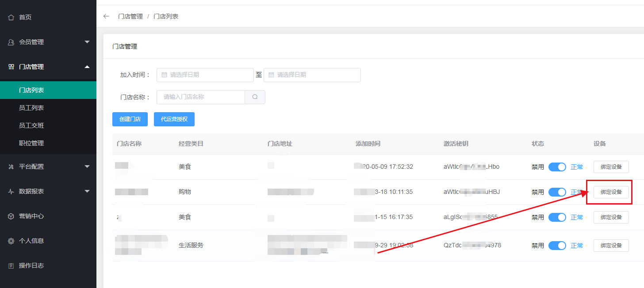Click the 购物 category cell

pyautogui.click(x=185, y=192)
